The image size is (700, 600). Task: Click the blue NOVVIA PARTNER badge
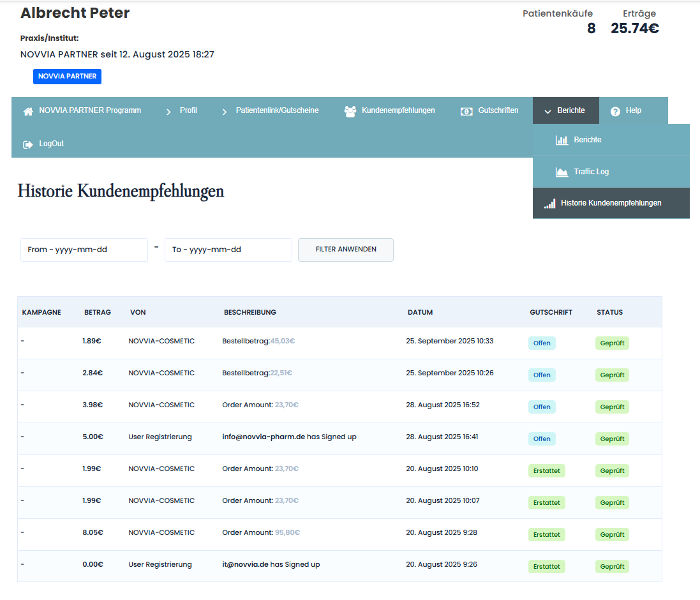[67, 77]
